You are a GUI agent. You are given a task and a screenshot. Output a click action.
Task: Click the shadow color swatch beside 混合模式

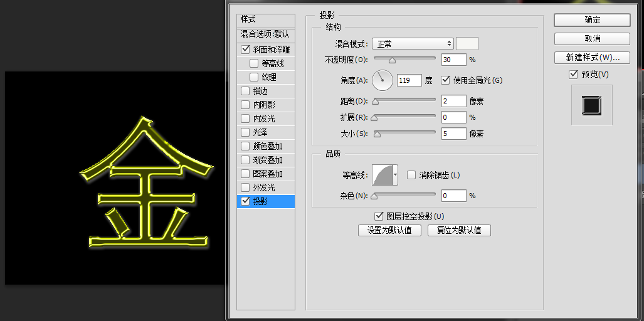(x=467, y=43)
